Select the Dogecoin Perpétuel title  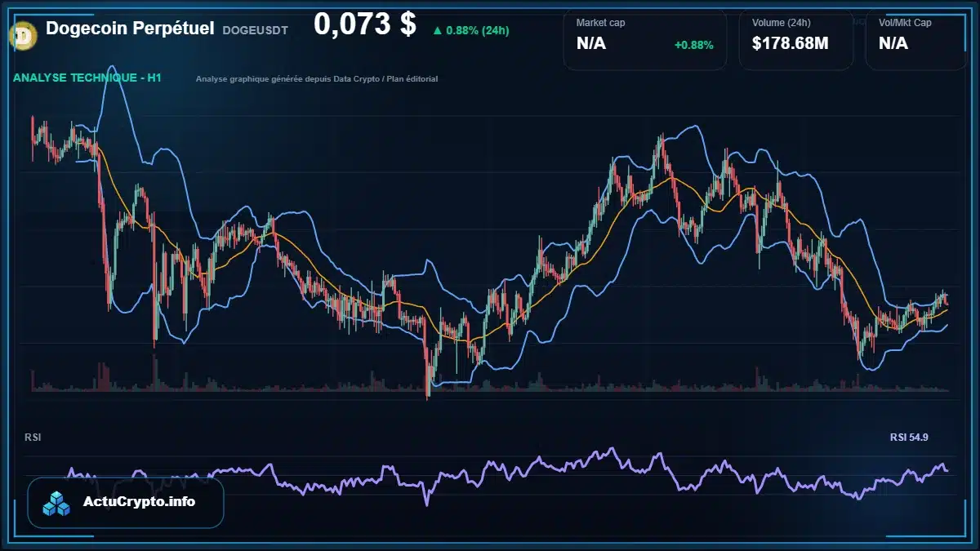[x=130, y=28]
